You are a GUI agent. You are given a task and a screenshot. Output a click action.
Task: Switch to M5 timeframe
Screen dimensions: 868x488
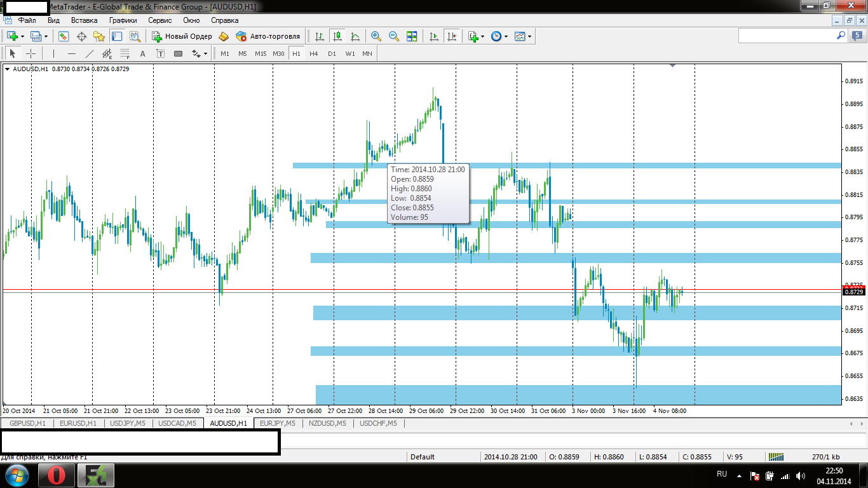(243, 53)
